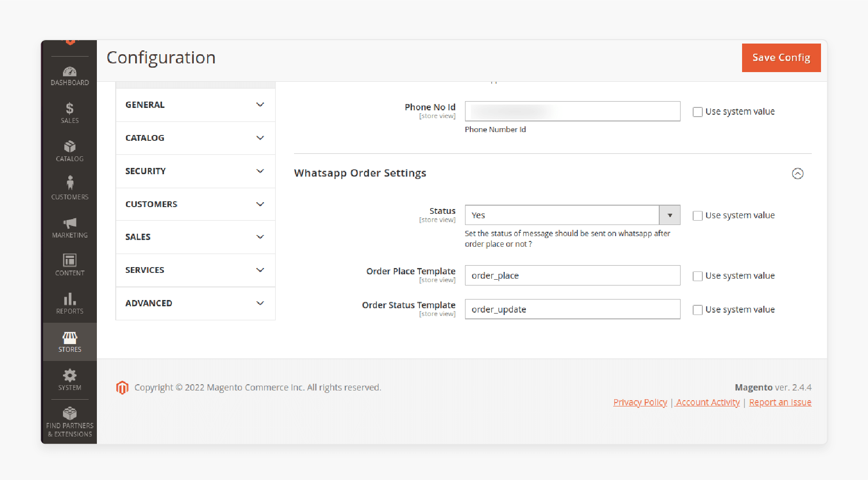Image resolution: width=868 pixels, height=480 pixels.
Task: Focus the Order Status Template field
Action: tap(573, 309)
